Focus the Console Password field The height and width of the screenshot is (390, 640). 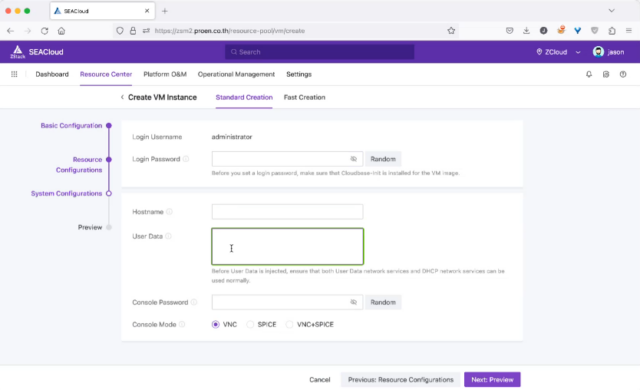(x=287, y=302)
